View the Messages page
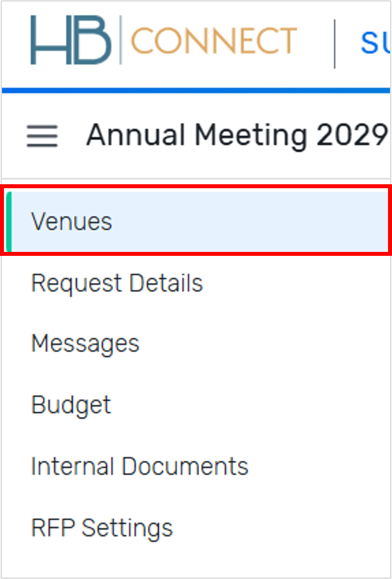The image size is (392, 579). pos(85,343)
